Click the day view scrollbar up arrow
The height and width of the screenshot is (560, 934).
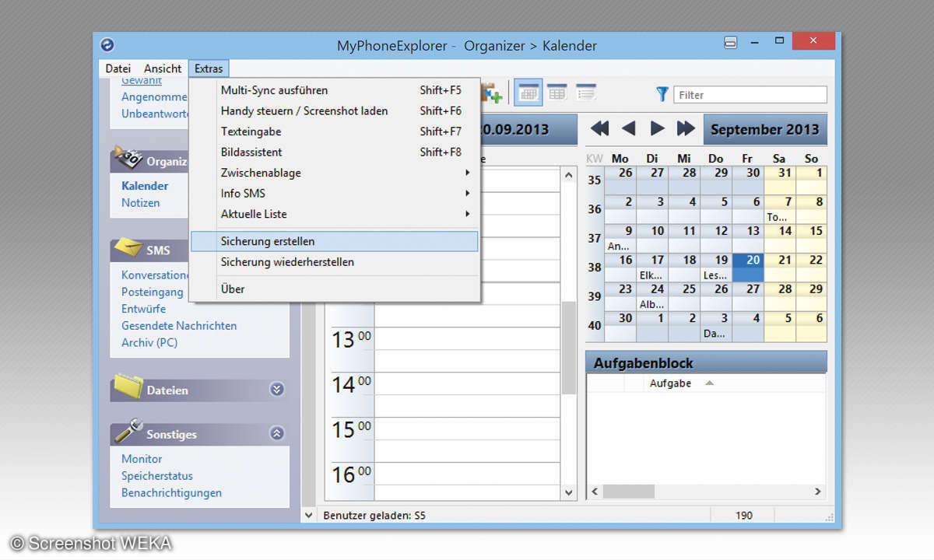click(569, 176)
